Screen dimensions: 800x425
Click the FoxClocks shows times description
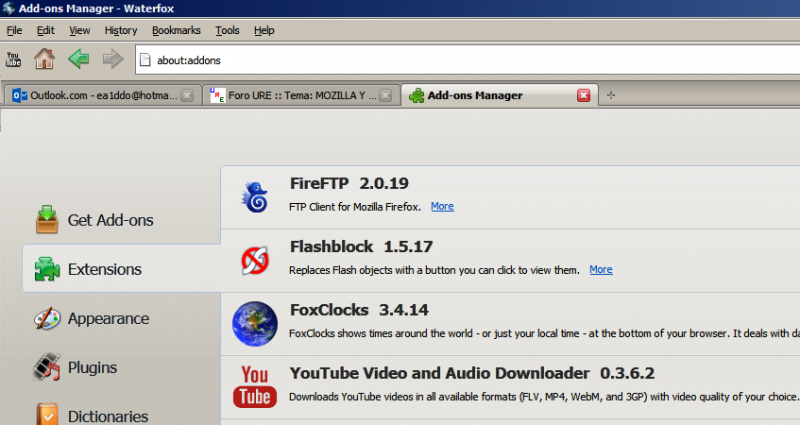point(544,333)
